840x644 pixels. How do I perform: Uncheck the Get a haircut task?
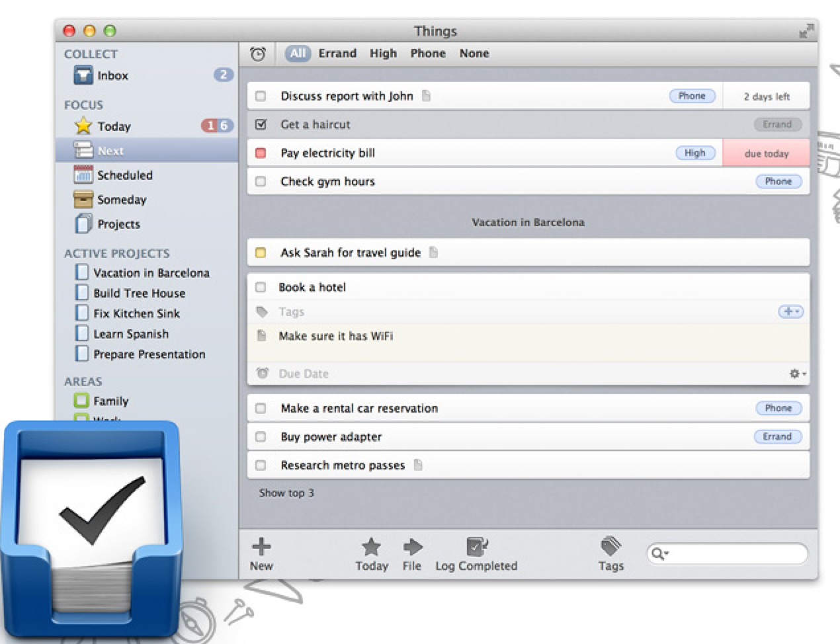[x=261, y=124]
